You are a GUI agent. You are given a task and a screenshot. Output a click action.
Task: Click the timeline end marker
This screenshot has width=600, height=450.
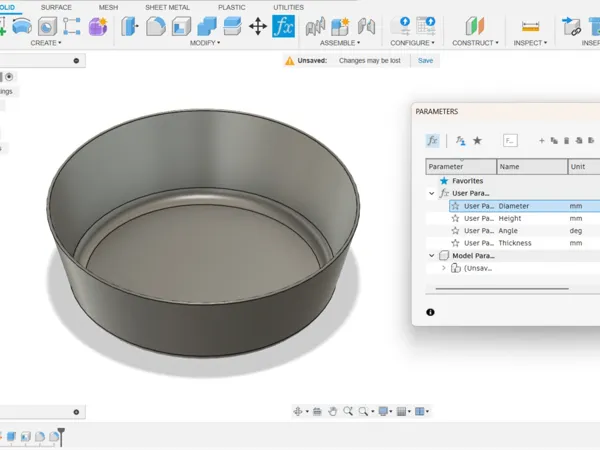click(x=61, y=437)
